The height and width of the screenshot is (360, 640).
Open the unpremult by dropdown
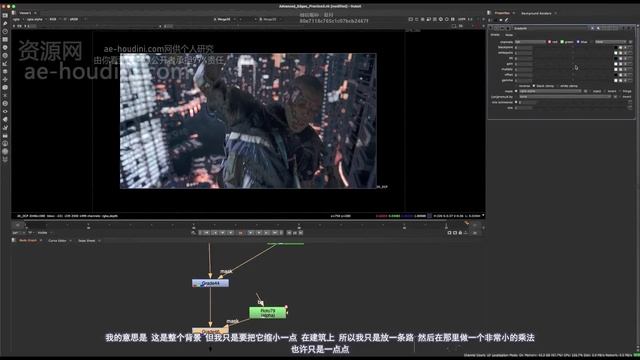[565, 97]
